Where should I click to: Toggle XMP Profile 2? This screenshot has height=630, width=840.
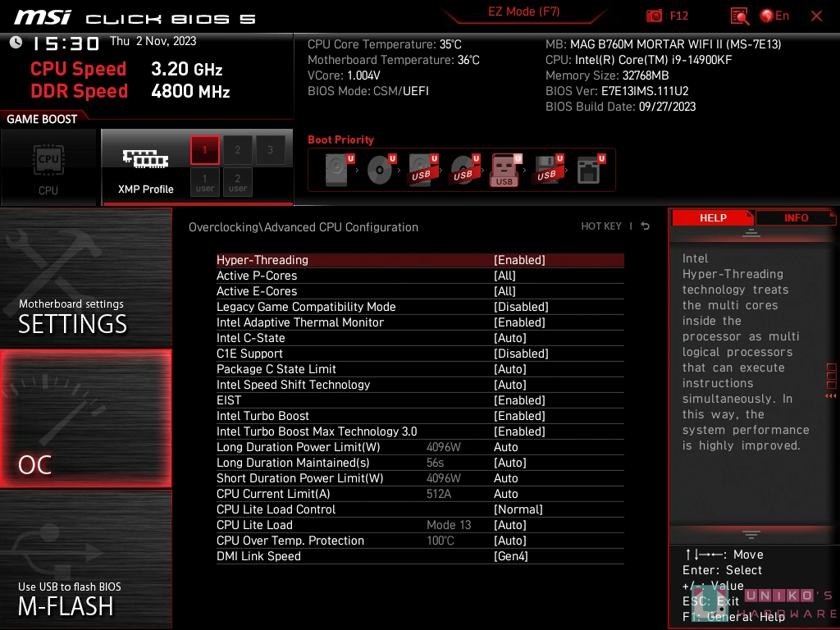(x=238, y=150)
